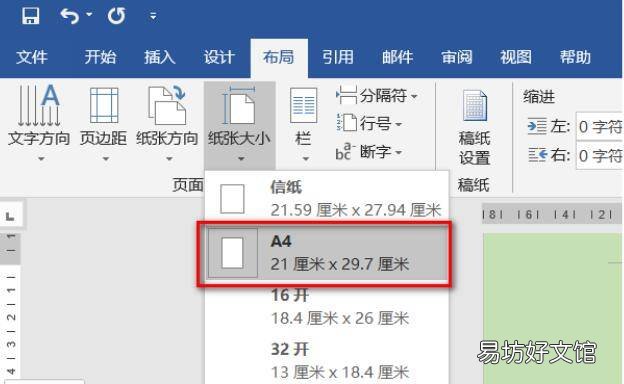Open the 帮助 tab
Screen dimensions: 624x384
[575, 57]
